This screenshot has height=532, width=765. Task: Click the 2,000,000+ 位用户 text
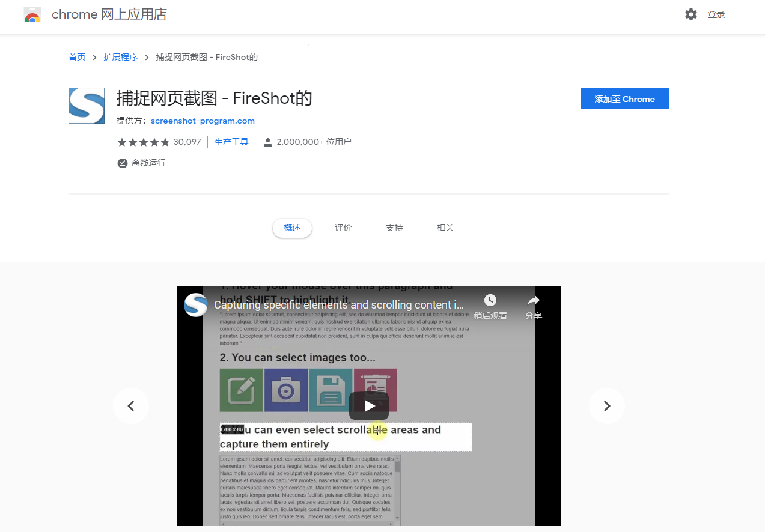[314, 142]
